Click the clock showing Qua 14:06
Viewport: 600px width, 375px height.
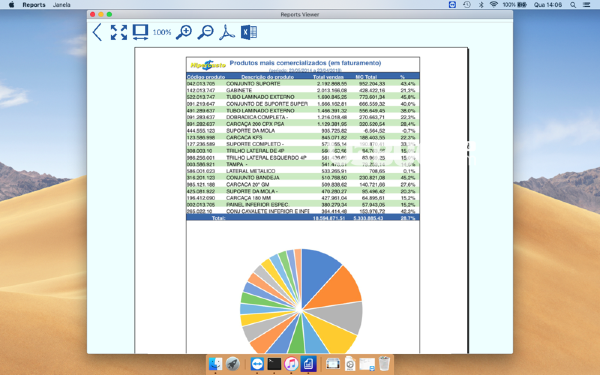(x=548, y=5)
